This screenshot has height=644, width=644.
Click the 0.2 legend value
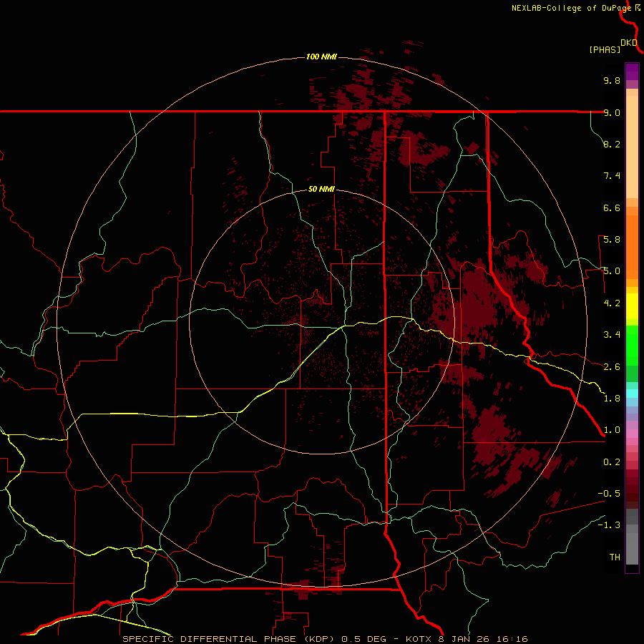(612, 462)
